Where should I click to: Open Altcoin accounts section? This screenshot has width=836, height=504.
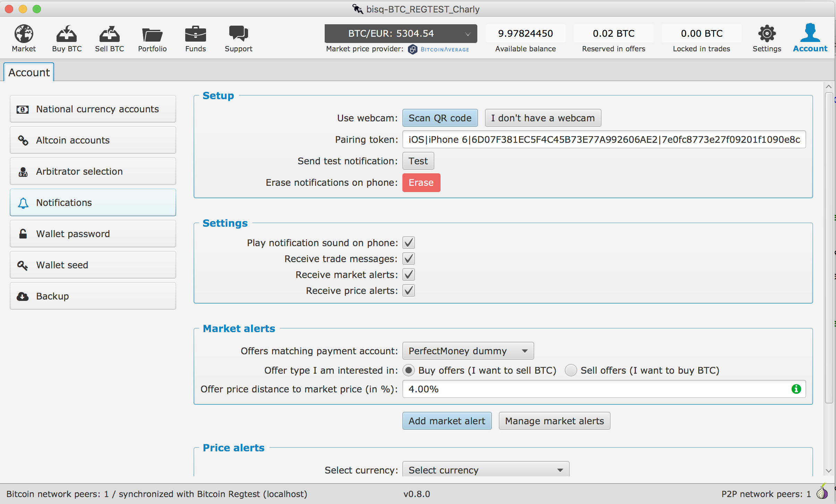(93, 140)
